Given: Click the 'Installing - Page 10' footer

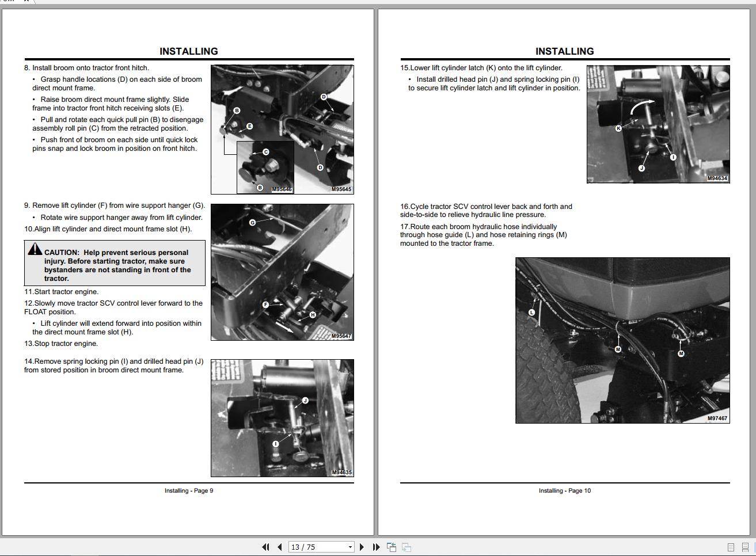Looking at the screenshot, I should (564, 490).
